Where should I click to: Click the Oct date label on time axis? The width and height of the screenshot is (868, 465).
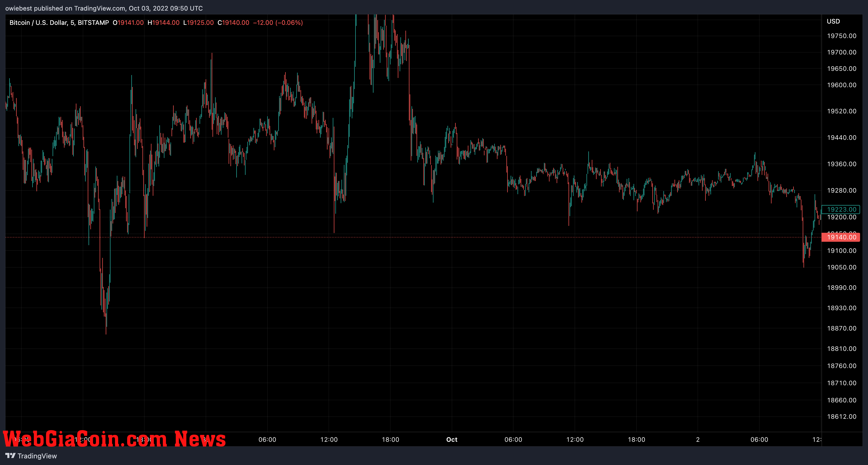(x=451, y=439)
